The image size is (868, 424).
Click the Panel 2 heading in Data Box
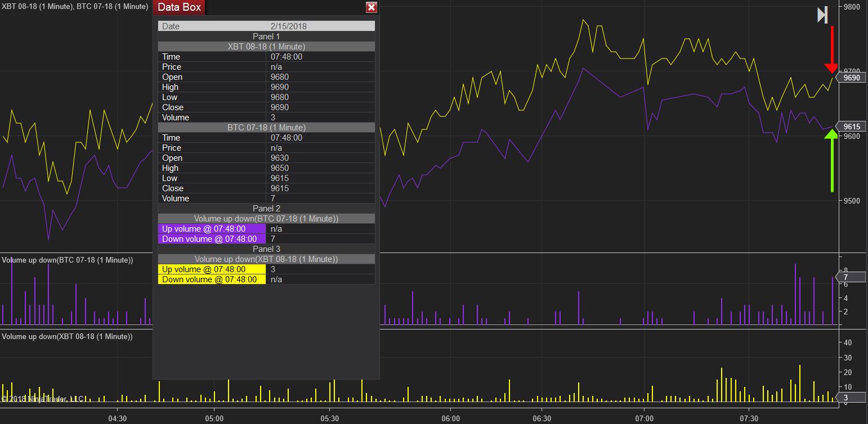pos(266,209)
